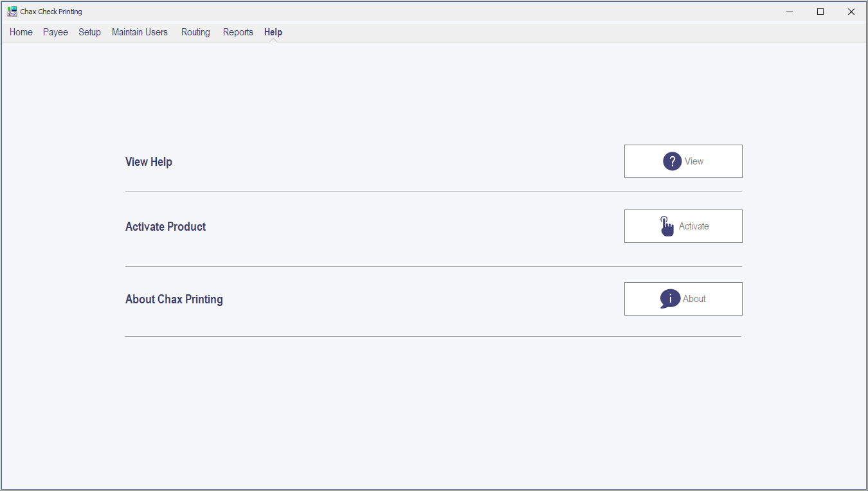This screenshot has height=491, width=868.
Task: Click the Chax app icon in title bar
Action: [12, 12]
